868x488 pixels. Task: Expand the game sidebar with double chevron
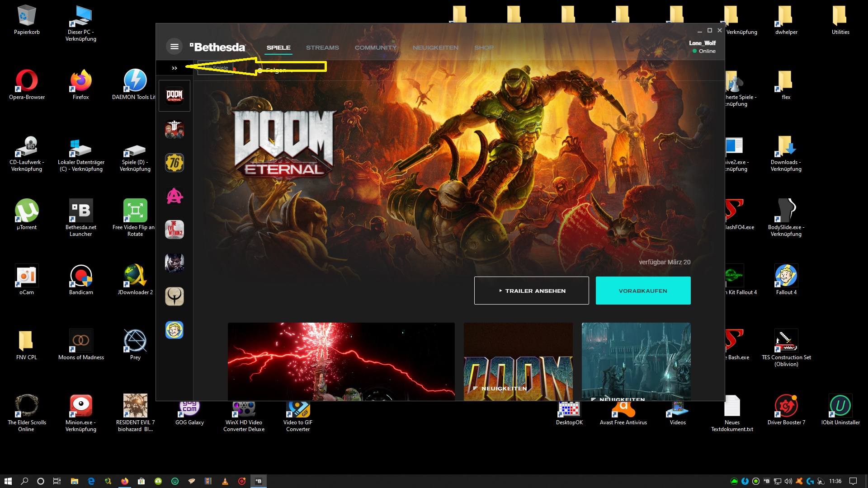tap(175, 68)
